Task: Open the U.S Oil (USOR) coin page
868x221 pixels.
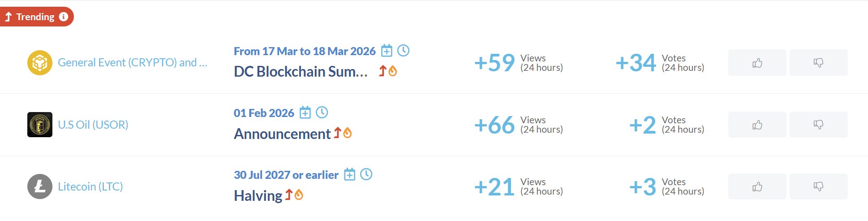Action: [93, 125]
